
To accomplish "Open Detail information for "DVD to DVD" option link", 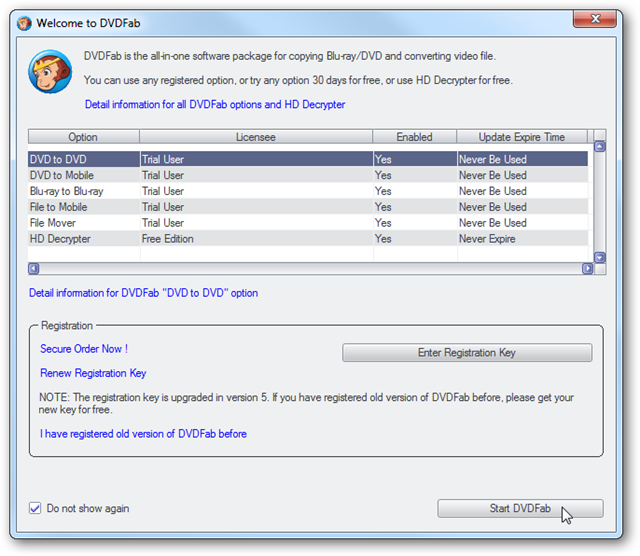I will coord(143,293).
